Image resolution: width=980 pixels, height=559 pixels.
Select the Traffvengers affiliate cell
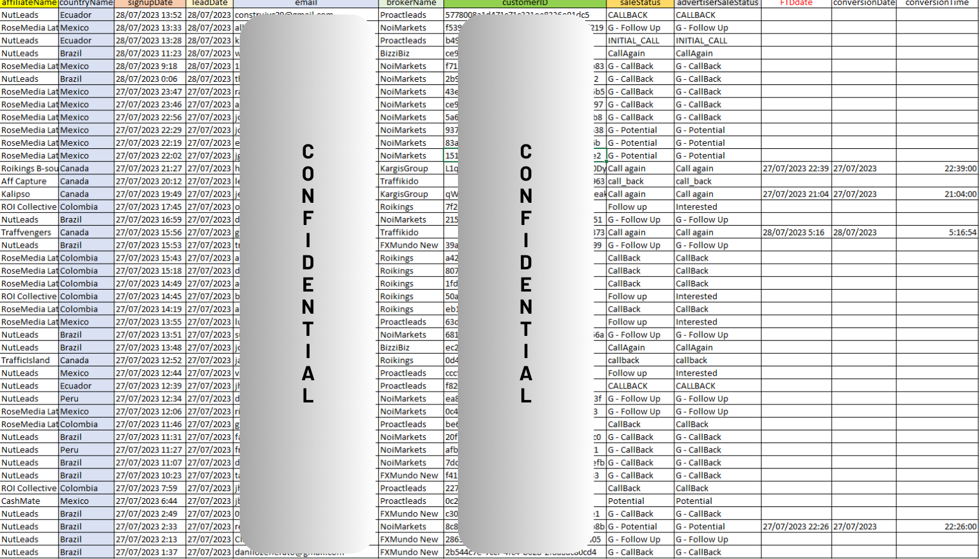tap(29, 233)
